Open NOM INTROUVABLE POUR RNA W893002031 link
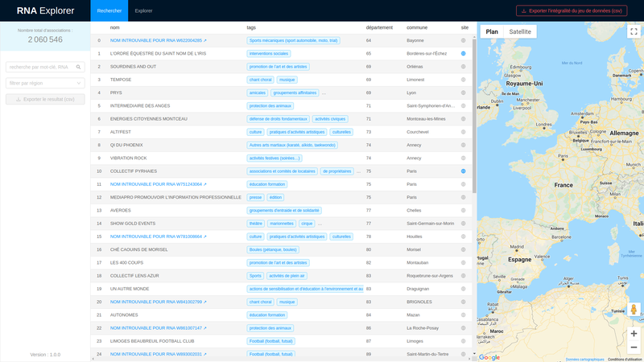644x362 pixels. (158, 354)
